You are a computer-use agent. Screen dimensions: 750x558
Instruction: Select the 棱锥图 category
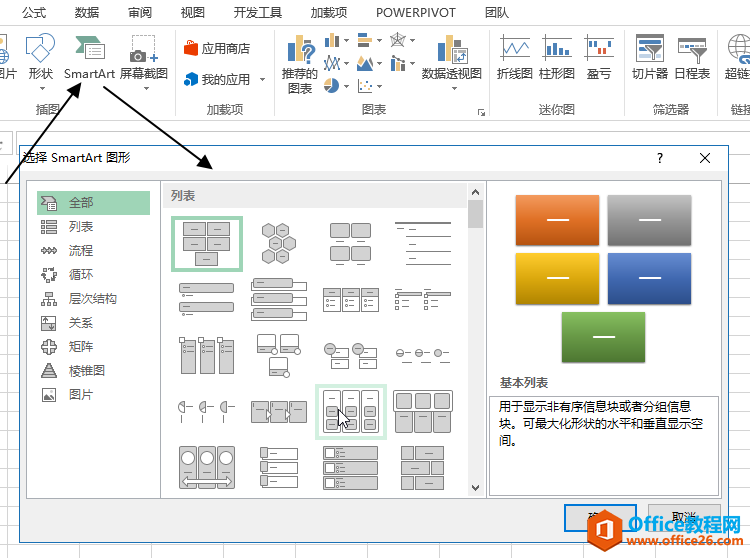click(x=86, y=371)
